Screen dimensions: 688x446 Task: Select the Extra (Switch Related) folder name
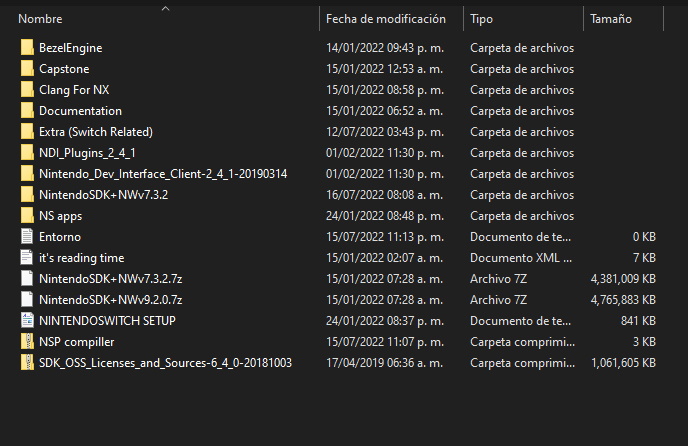(96, 132)
